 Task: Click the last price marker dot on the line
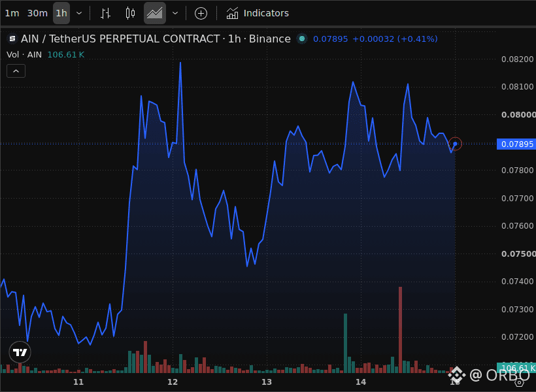point(455,144)
